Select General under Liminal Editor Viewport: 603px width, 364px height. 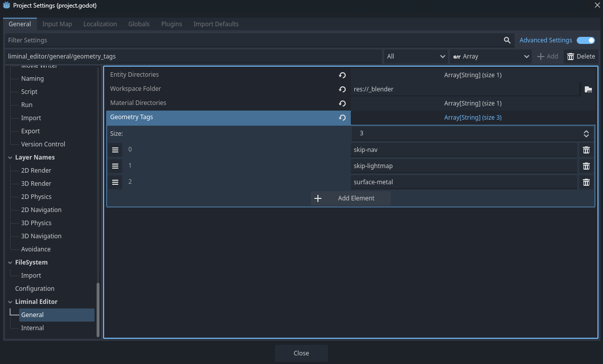[x=57, y=315]
